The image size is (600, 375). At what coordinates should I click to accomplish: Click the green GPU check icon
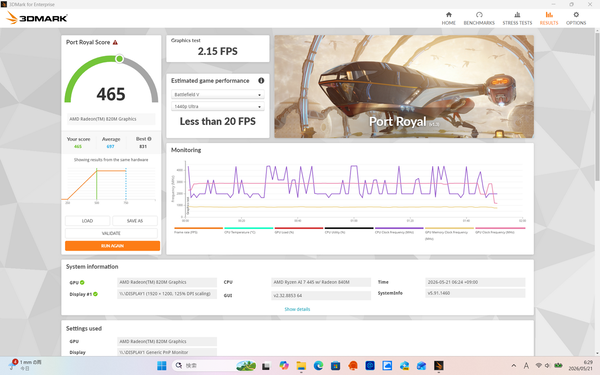click(x=82, y=282)
